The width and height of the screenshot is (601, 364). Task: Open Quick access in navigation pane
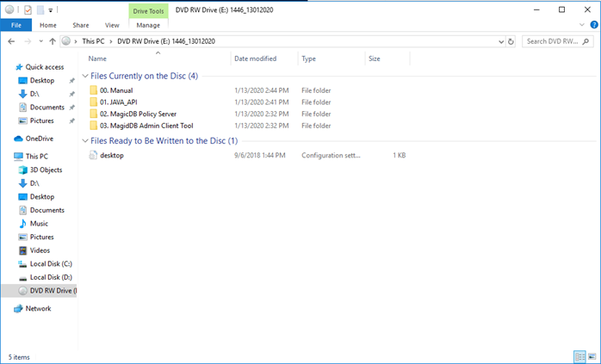coord(45,67)
